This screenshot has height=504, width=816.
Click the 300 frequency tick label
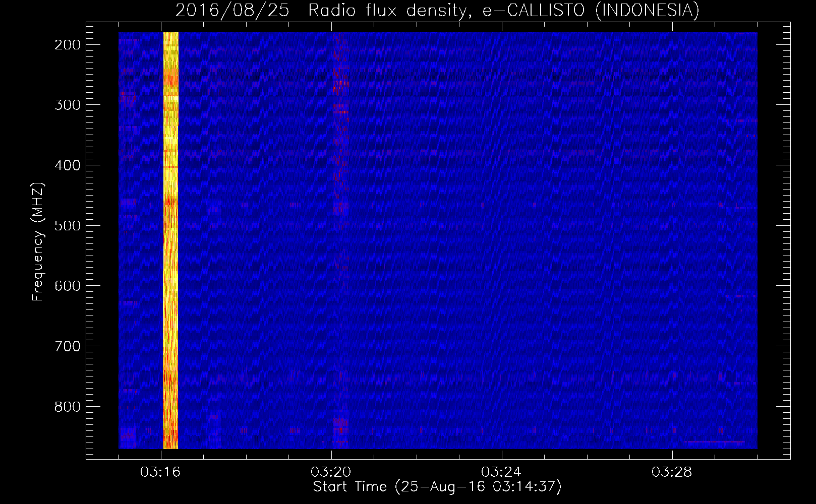click(x=68, y=105)
